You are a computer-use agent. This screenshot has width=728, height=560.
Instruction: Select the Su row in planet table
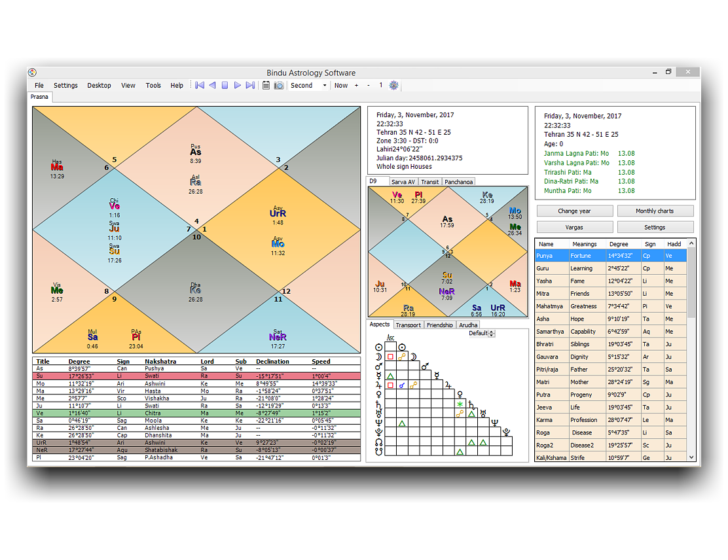[196, 376]
